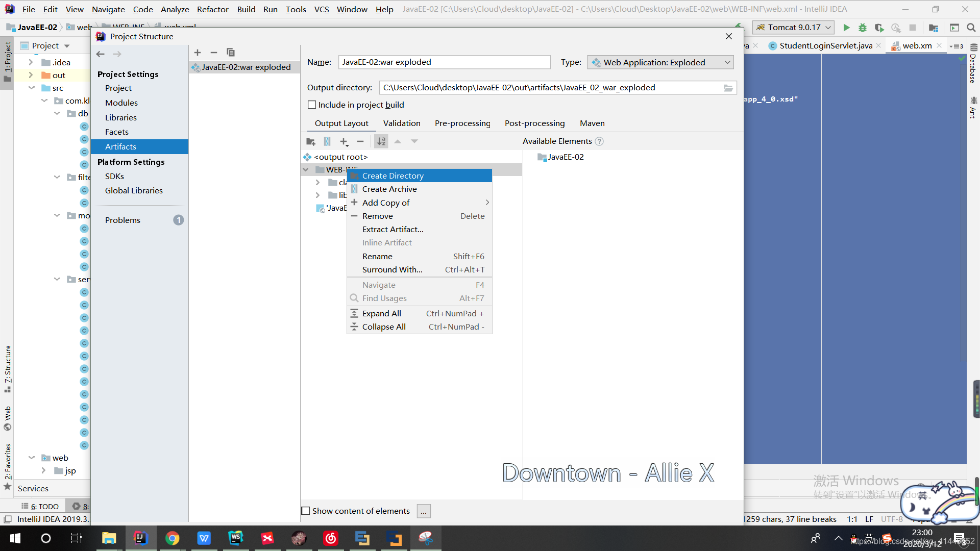Click the Create Directory toolbar icon

[310, 141]
